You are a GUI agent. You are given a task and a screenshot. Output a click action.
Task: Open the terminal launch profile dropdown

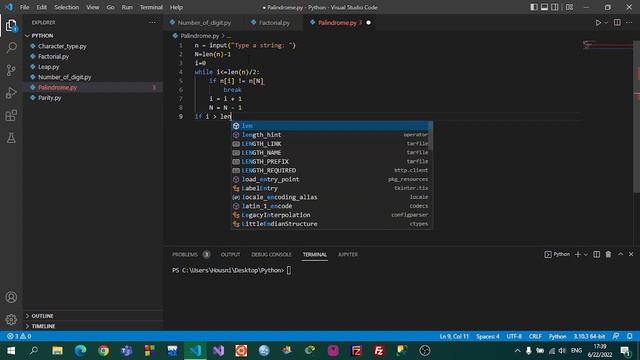coord(586,254)
